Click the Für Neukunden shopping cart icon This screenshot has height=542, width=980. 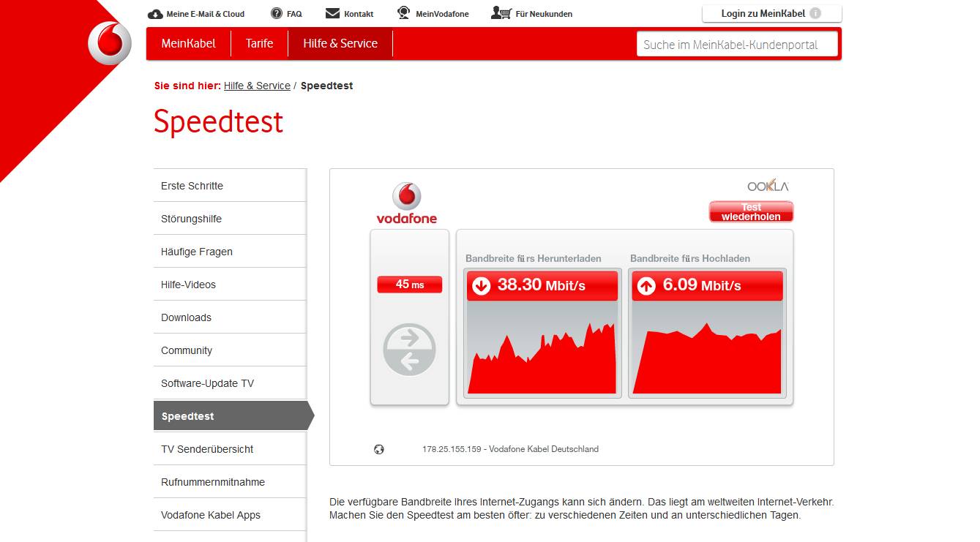501,13
